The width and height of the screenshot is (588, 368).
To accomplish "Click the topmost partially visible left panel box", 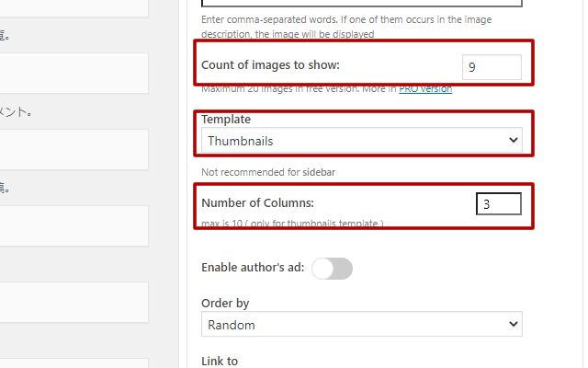I will 73,7.
